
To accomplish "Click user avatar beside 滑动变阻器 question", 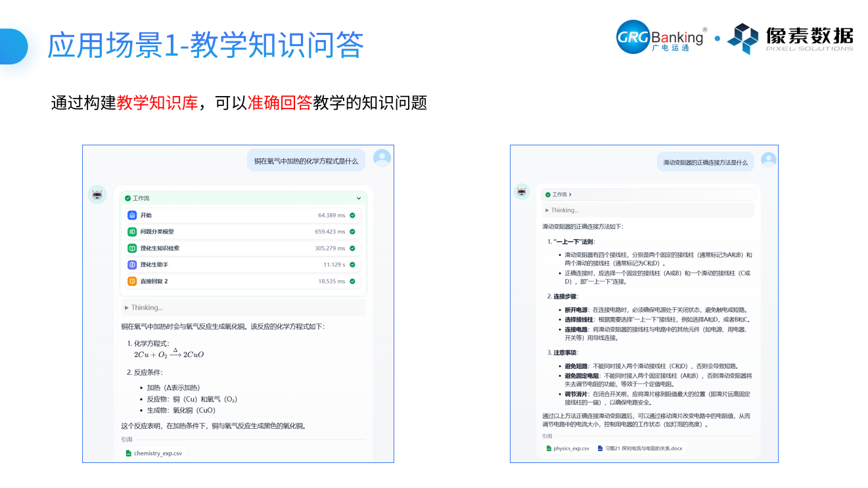I will [x=768, y=160].
